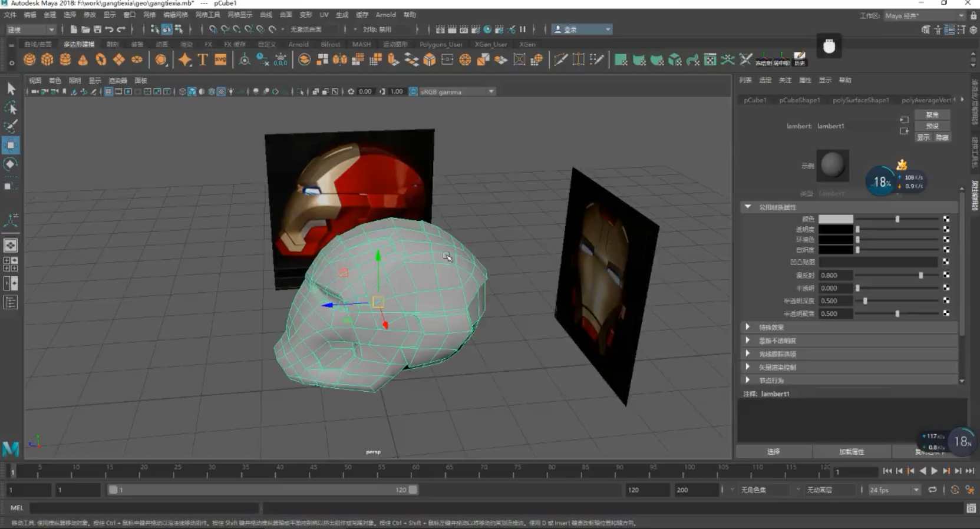
Task: Switch to the MASH shelf tab
Action: pos(361,44)
